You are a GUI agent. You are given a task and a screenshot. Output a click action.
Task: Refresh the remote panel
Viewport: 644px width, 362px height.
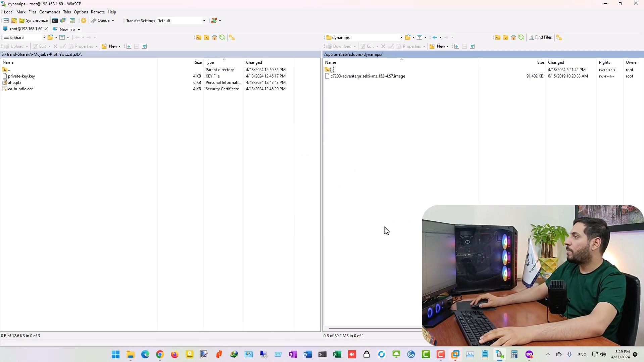[521, 37]
